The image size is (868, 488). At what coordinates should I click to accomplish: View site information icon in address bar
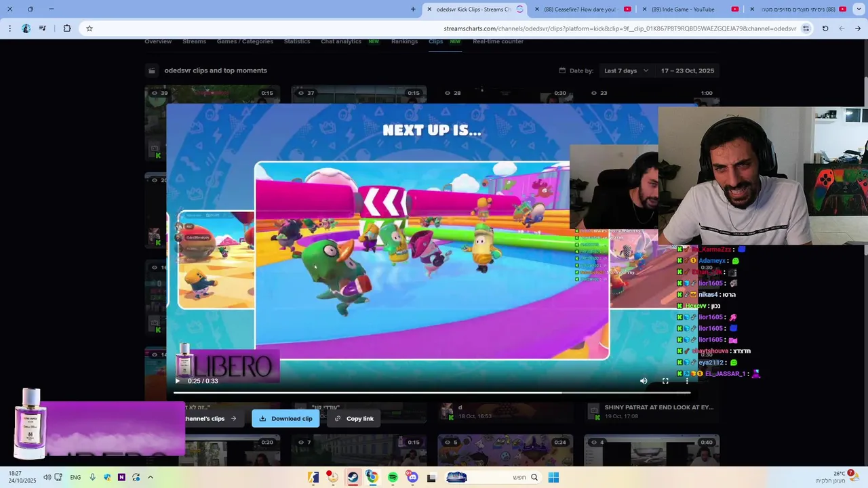(806, 28)
